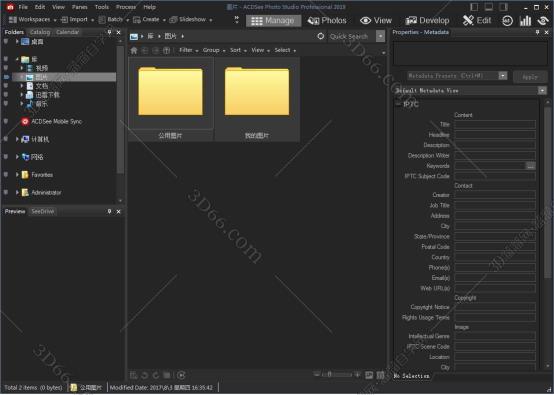The width and height of the screenshot is (554, 395).
Task: Adjust the thumbnail zoom slider
Action: pos(337,375)
